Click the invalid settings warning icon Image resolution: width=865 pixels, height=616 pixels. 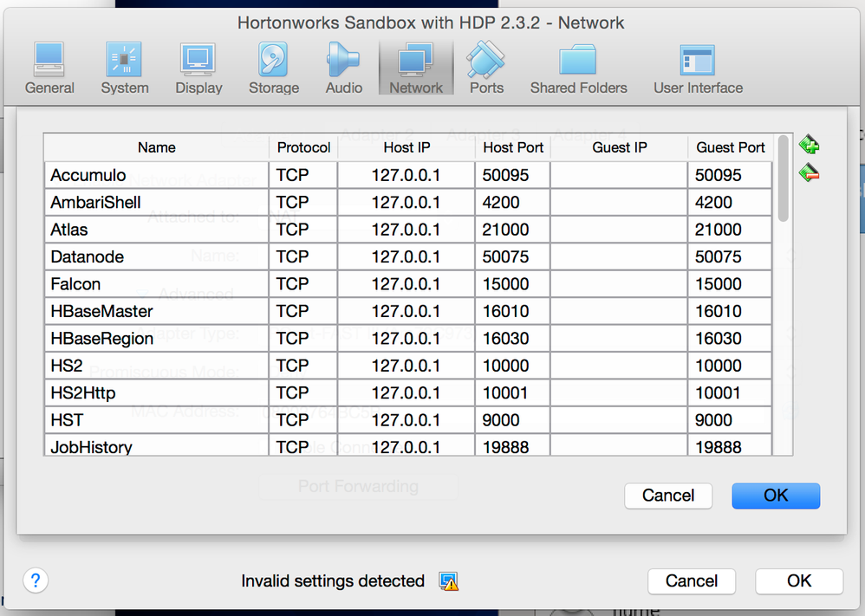448,581
